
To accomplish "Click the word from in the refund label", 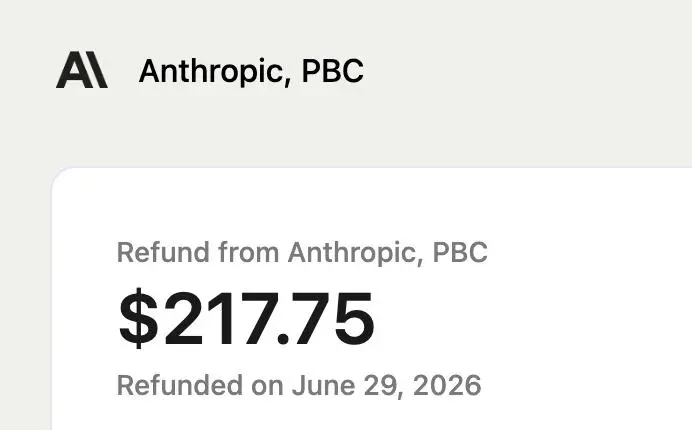I will pos(249,253).
